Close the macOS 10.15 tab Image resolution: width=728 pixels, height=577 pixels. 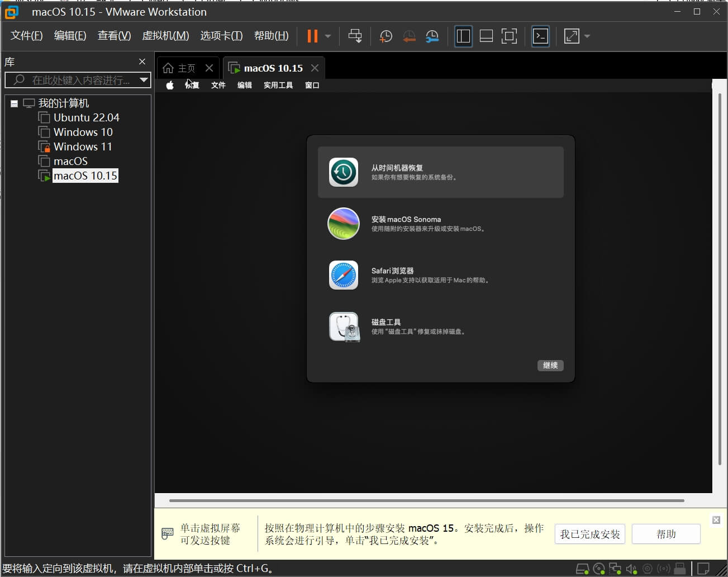click(315, 68)
